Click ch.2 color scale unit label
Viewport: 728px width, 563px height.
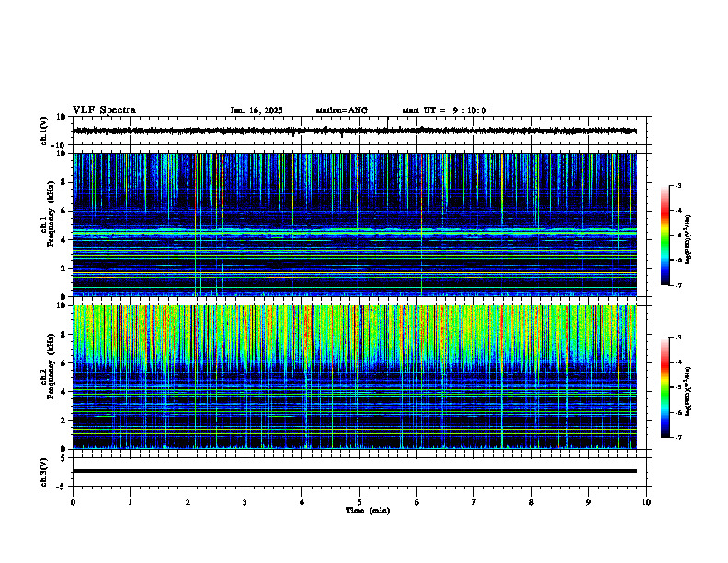coord(688,391)
